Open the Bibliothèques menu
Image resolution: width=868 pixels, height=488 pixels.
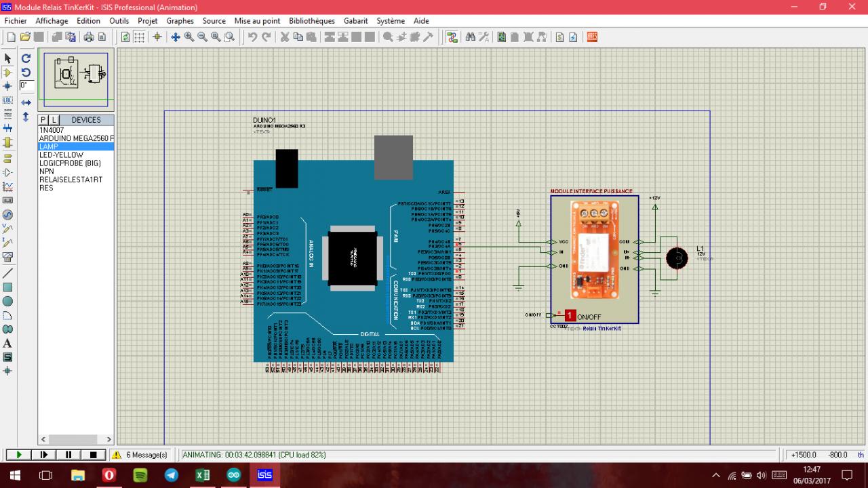(x=311, y=21)
